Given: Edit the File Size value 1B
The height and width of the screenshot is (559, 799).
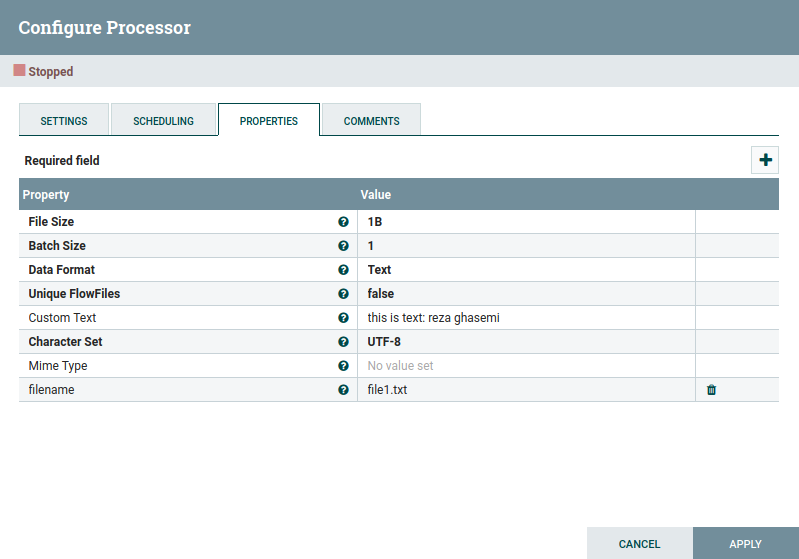Looking at the screenshot, I should (x=525, y=222).
